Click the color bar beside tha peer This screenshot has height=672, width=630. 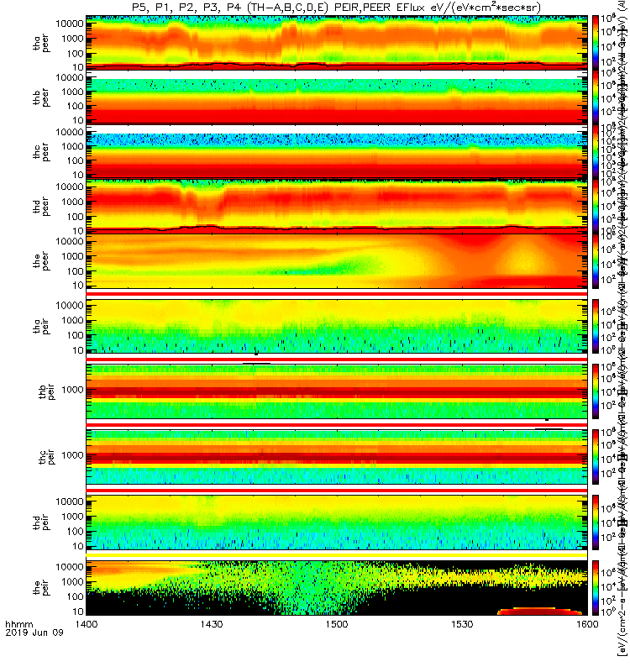point(596,43)
